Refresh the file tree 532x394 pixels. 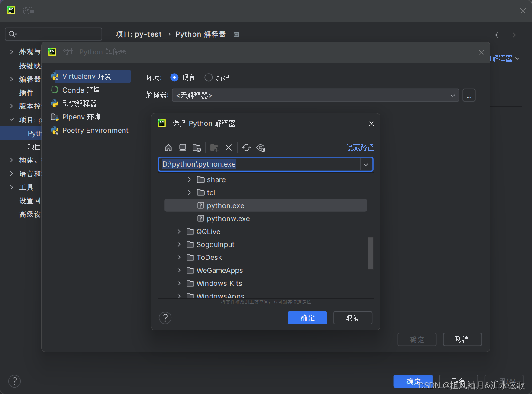click(x=246, y=147)
